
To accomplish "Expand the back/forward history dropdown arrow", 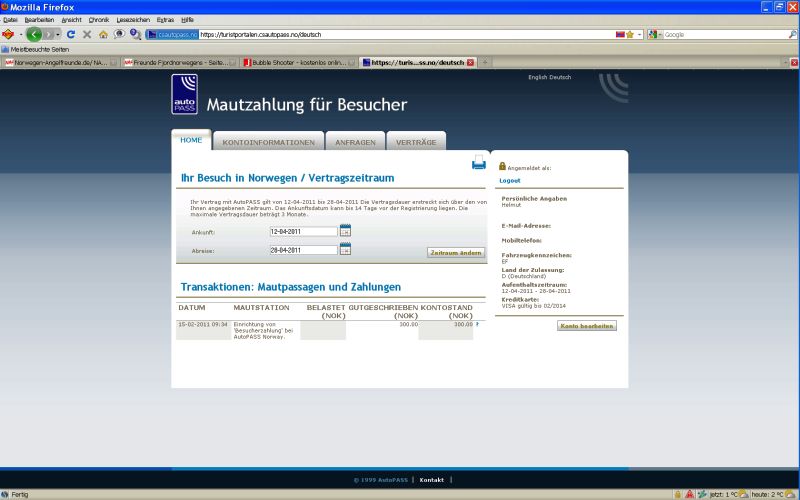I will pyautogui.click(x=57, y=34).
